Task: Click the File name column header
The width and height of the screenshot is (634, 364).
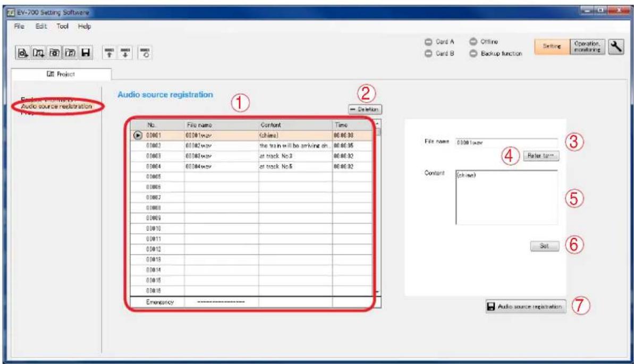Action: coord(222,125)
